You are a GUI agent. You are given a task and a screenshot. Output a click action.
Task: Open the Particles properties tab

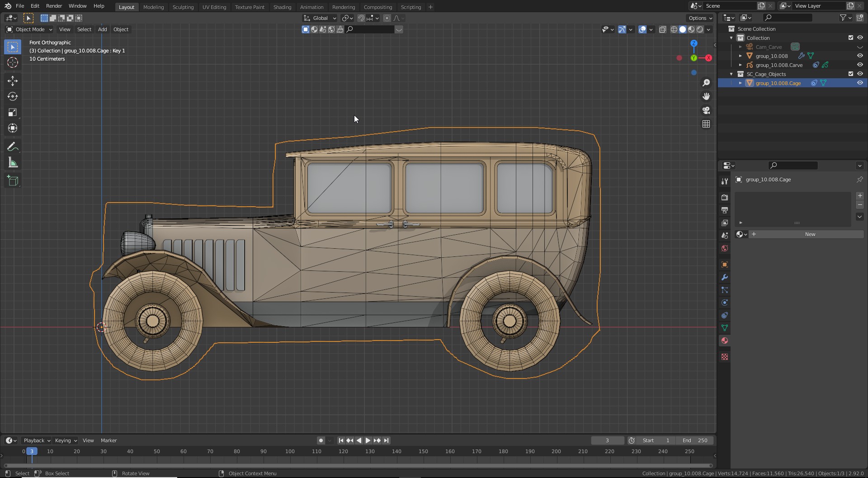point(725,290)
